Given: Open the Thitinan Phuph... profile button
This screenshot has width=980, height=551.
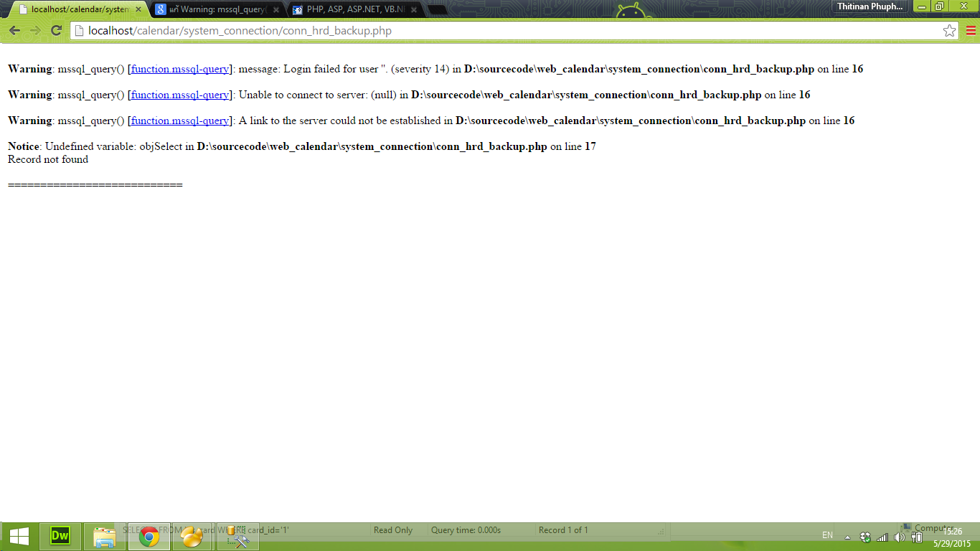Looking at the screenshot, I should [x=870, y=6].
